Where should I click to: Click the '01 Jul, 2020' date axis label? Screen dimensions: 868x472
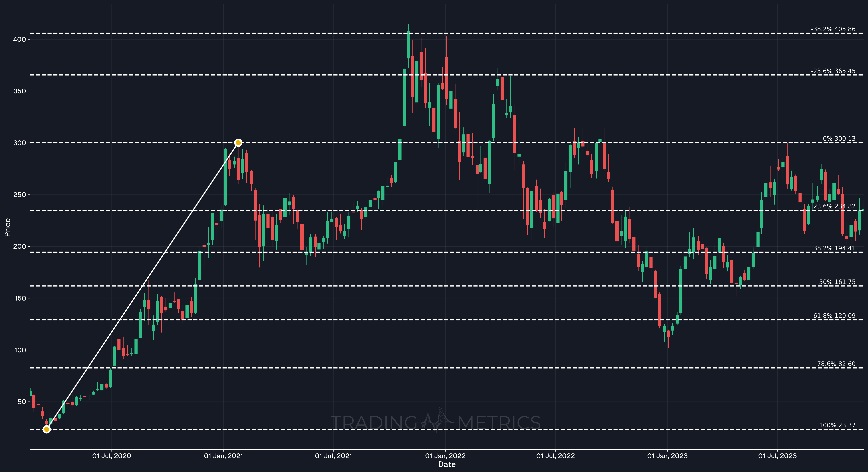pos(112,456)
